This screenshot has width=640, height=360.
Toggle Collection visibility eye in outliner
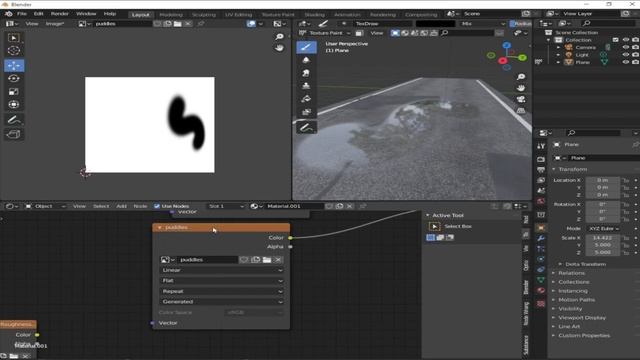[x=626, y=40]
